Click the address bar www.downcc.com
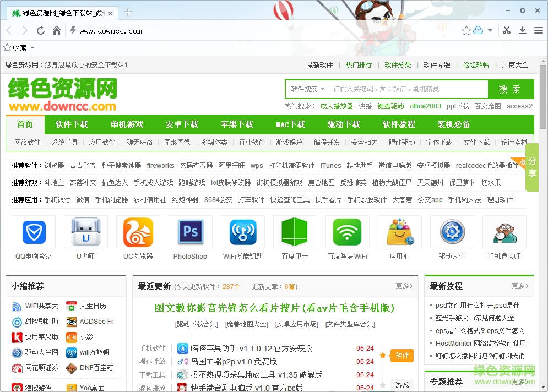Viewport: 548px width, 392px height. (111, 31)
